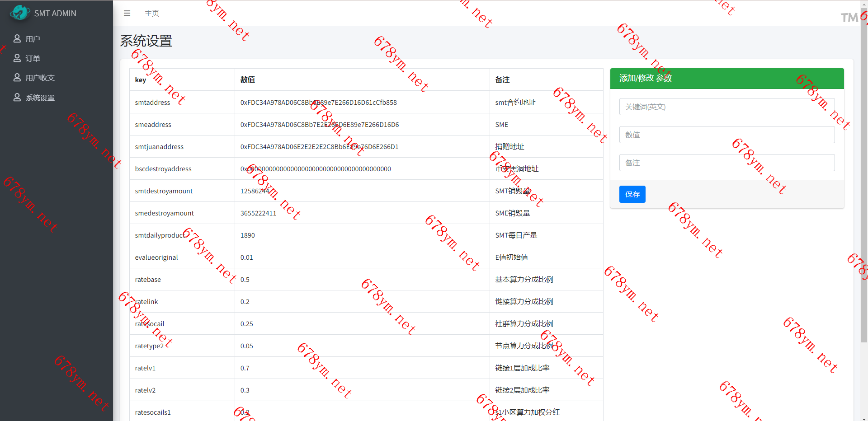Go to 用户收支 in the sidebar

click(40, 78)
